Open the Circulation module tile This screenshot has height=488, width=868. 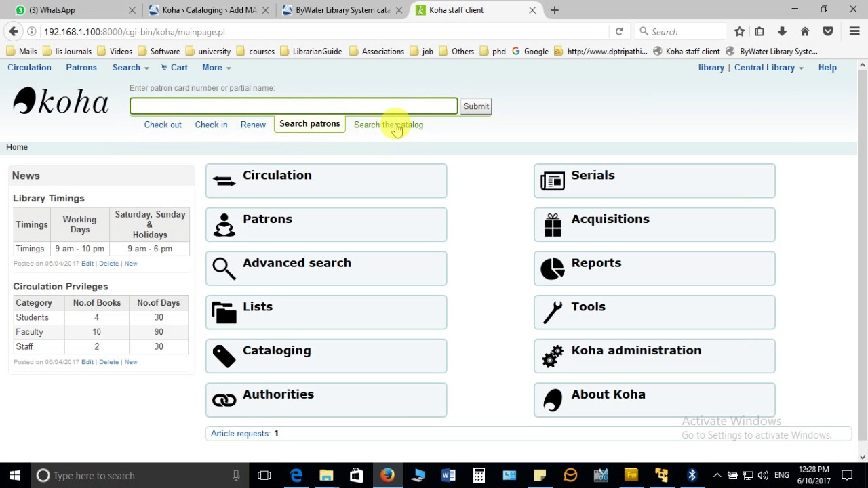click(x=326, y=181)
